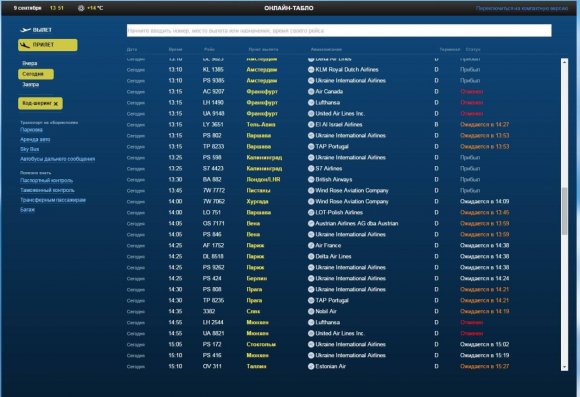
Task: Click the Estonian Air logo icon
Action: pos(311,366)
